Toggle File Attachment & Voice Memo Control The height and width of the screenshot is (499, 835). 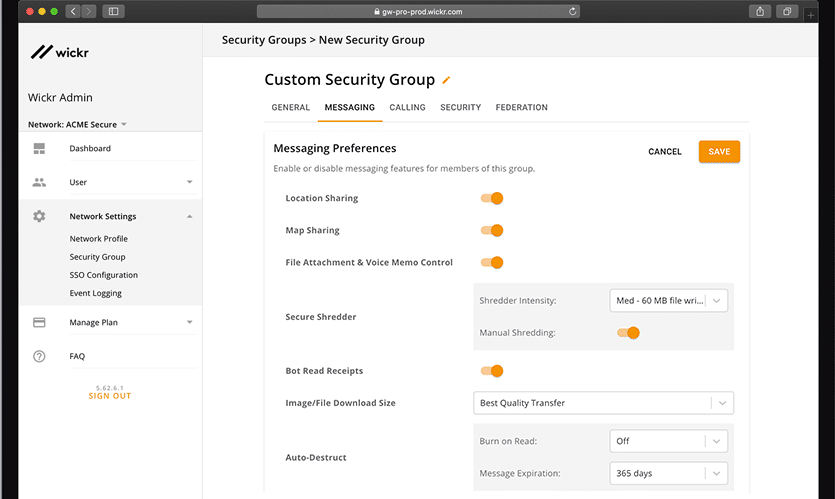[492, 263]
